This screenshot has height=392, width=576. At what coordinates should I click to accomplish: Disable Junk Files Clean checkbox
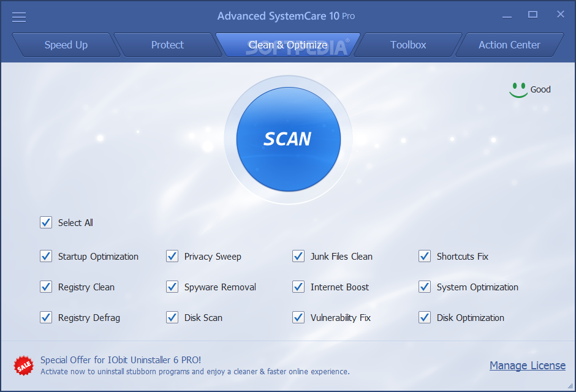pos(298,256)
